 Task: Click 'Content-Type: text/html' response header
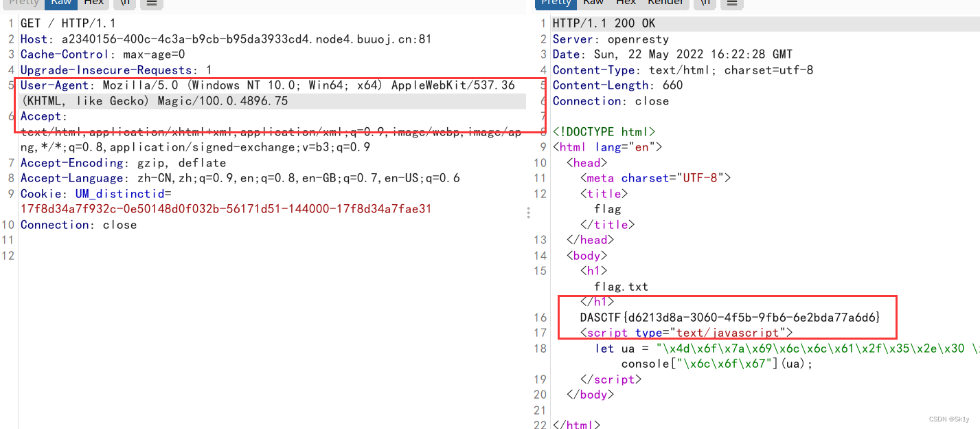pyautogui.click(x=683, y=70)
